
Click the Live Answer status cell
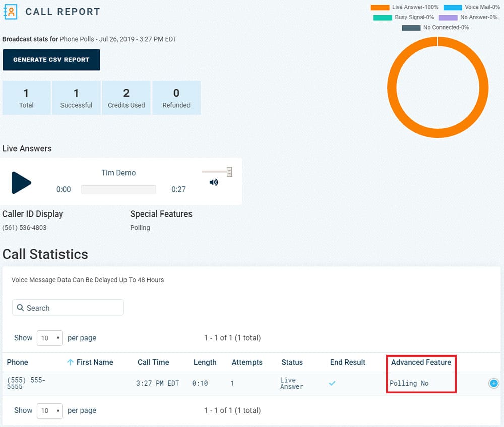(x=291, y=383)
